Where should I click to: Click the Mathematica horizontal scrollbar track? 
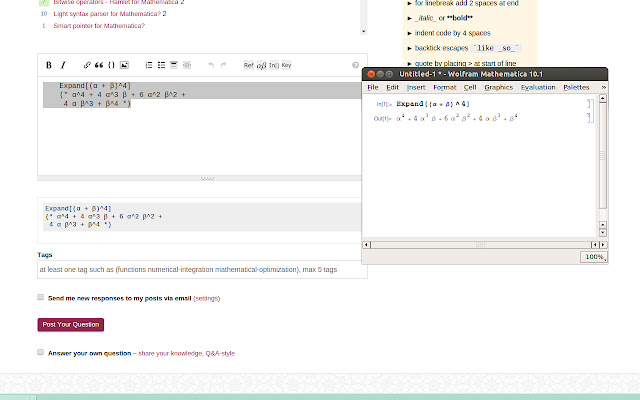pyautogui.click(x=480, y=244)
